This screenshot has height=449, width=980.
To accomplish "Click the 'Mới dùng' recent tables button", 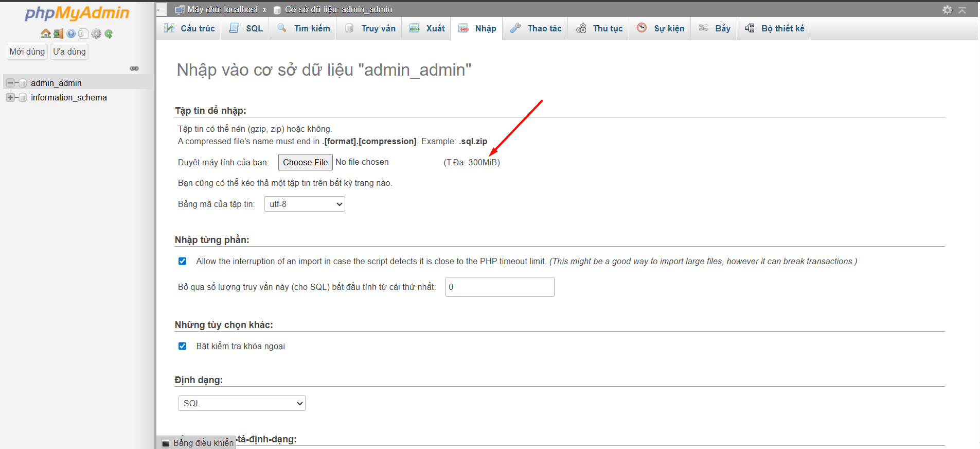I will 27,51.
